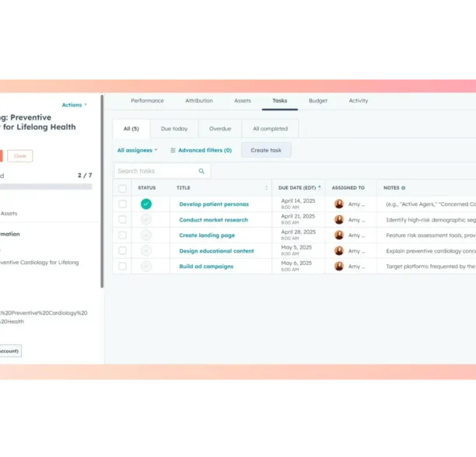
Task: Filter tasks by Due today
Action: tap(174, 129)
